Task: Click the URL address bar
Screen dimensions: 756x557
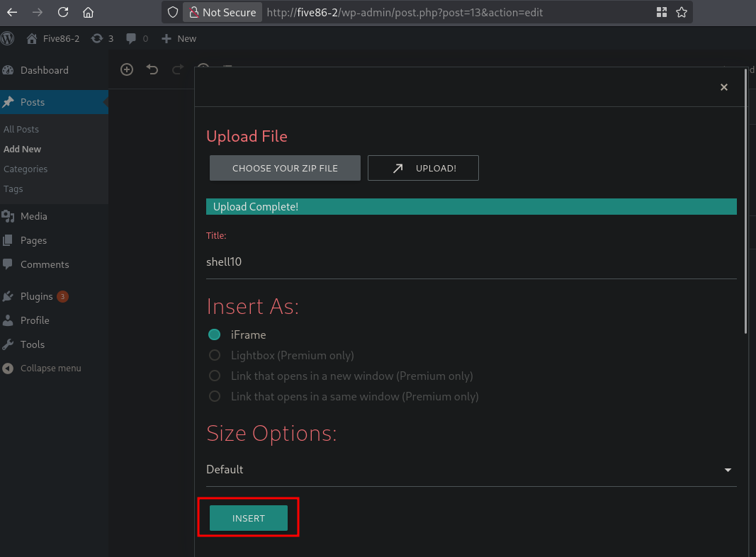Action: pyautogui.click(x=405, y=13)
